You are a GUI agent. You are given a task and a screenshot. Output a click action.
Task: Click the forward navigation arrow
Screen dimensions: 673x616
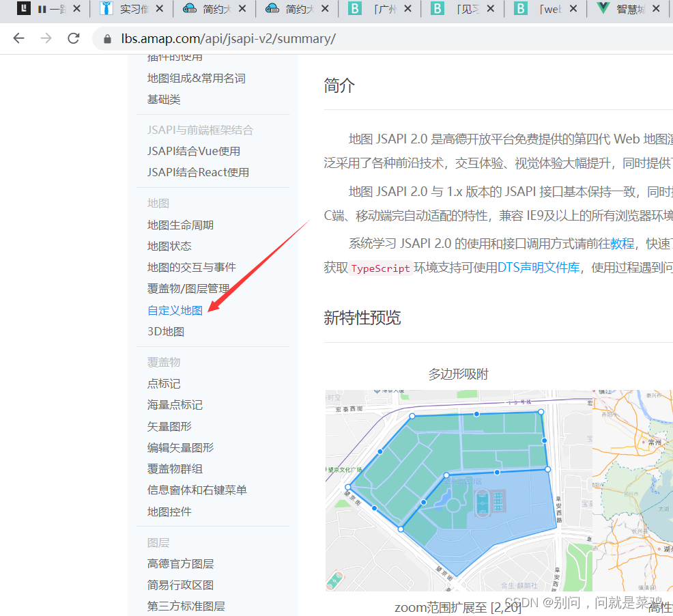pos(45,40)
